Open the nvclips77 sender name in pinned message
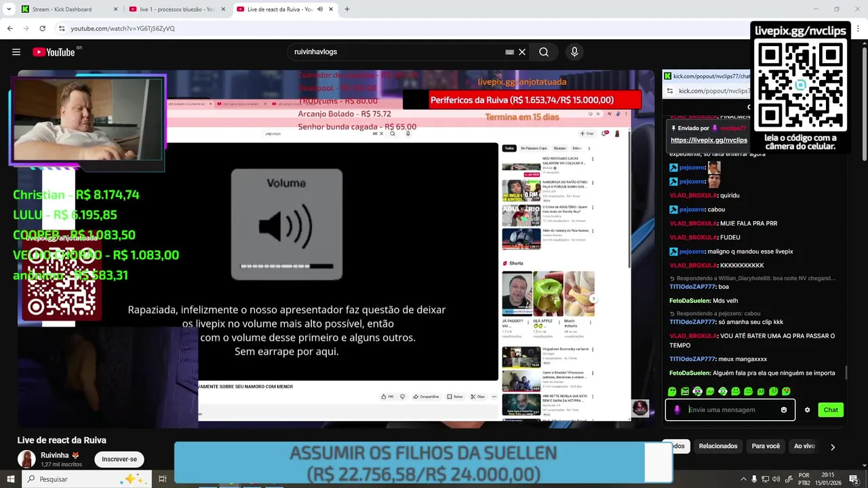Screen dimensions: 868x488 [732, 128]
